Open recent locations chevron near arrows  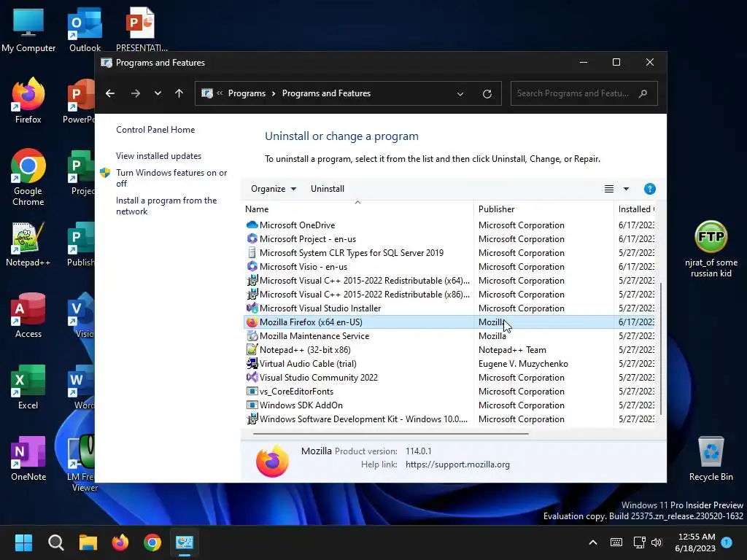pos(158,93)
